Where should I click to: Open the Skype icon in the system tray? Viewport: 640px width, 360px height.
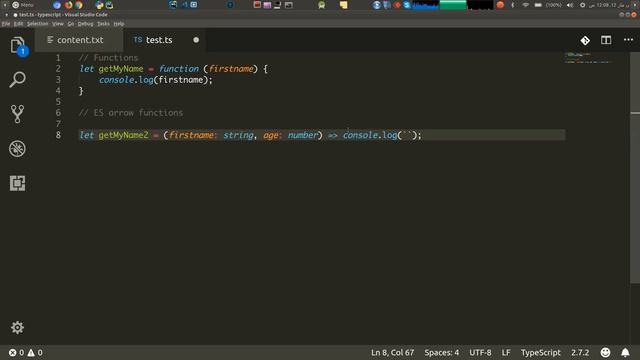[407, 5]
